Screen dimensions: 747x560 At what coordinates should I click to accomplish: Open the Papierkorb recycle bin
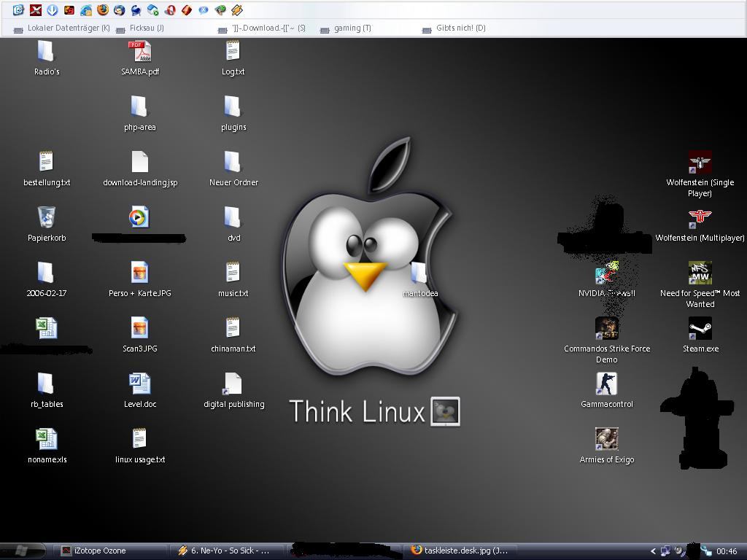[x=46, y=225]
